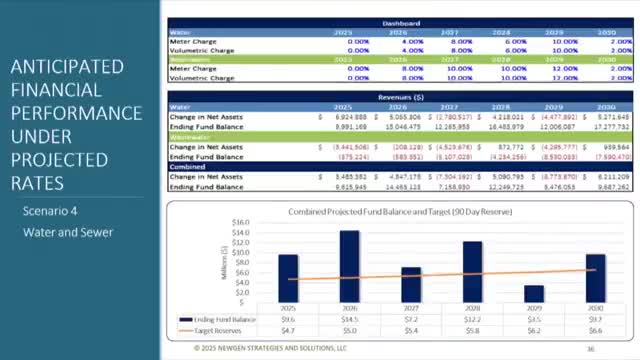Select Water 'Meter Charge' row label in Dashboard
This screenshot has height=360, width=640.
click(193, 42)
